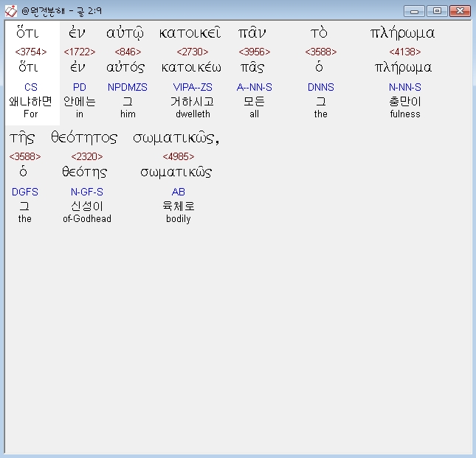
Task: Click Strong's number <3956>
Action: tap(255, 52)
